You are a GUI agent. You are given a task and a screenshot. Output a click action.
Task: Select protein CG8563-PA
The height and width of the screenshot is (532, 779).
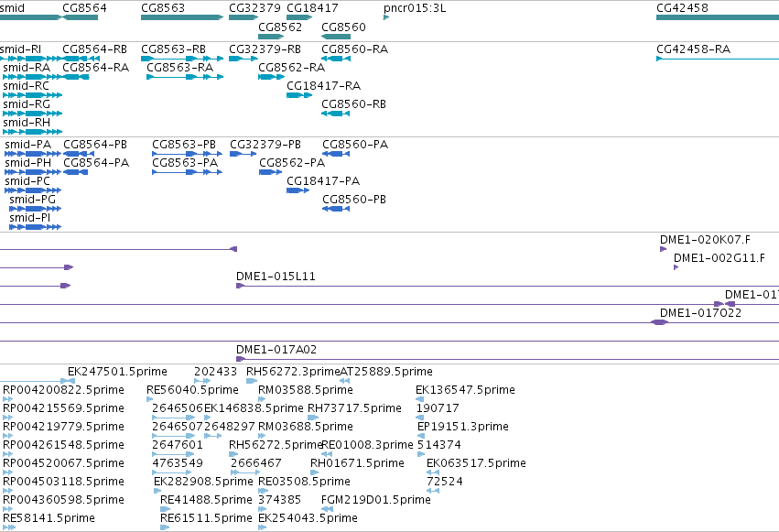point(185,163)
